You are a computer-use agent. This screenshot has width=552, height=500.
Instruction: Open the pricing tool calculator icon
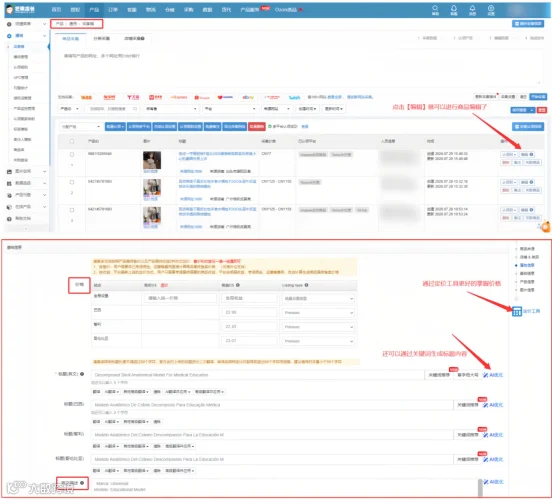coord(516,311)
